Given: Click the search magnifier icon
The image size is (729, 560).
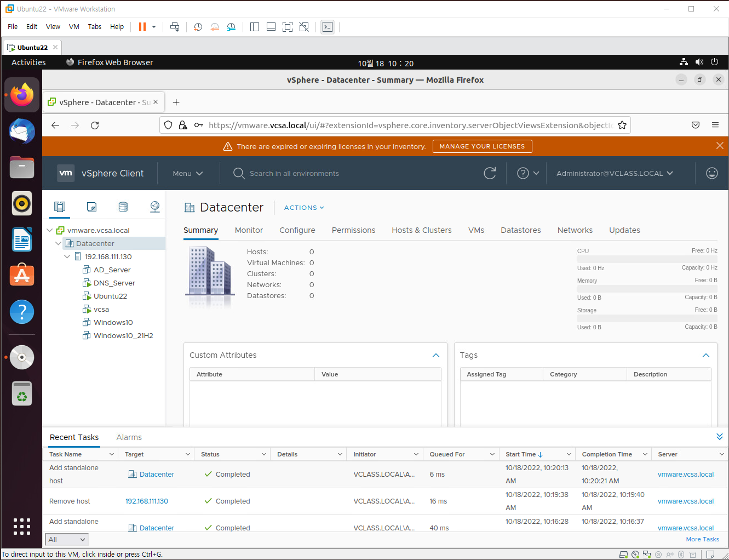Looking at the screenshot, I should 239,173.
